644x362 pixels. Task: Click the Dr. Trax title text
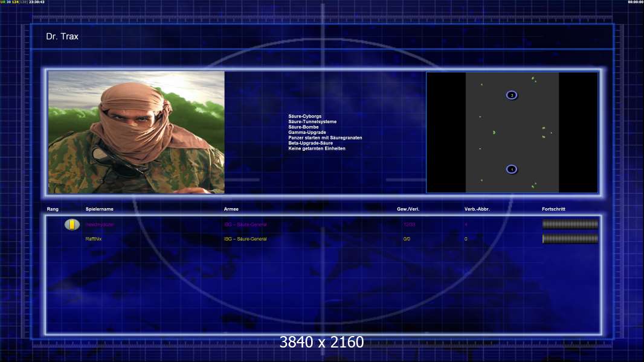coord(62,36)
